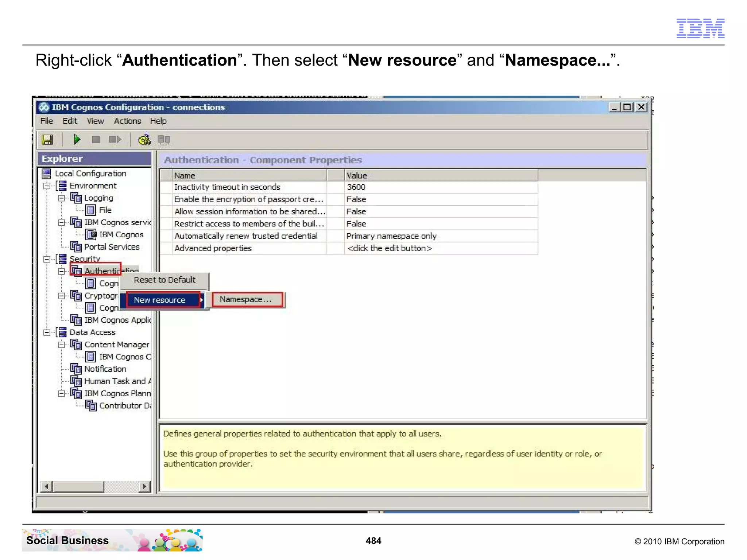Click the Value column header
This screenshot has width=747, height=560.
pyautogui.click(x=441, y=175)
